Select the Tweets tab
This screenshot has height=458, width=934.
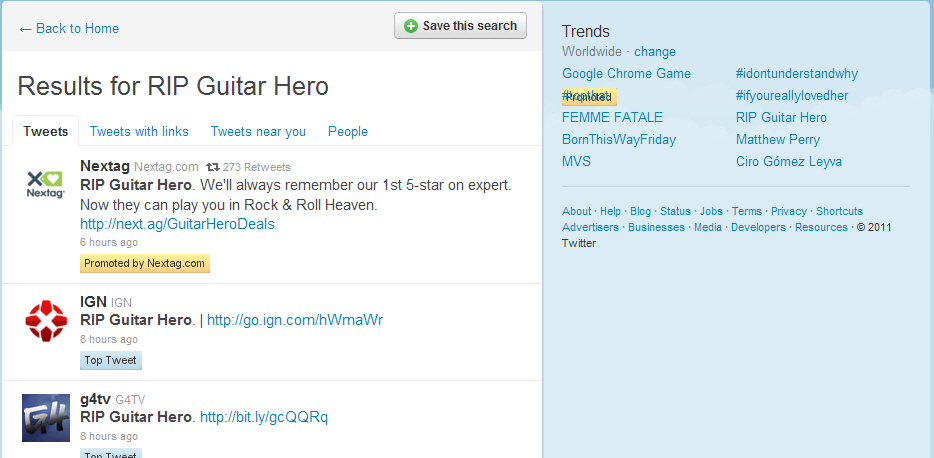tap(45, 131)
